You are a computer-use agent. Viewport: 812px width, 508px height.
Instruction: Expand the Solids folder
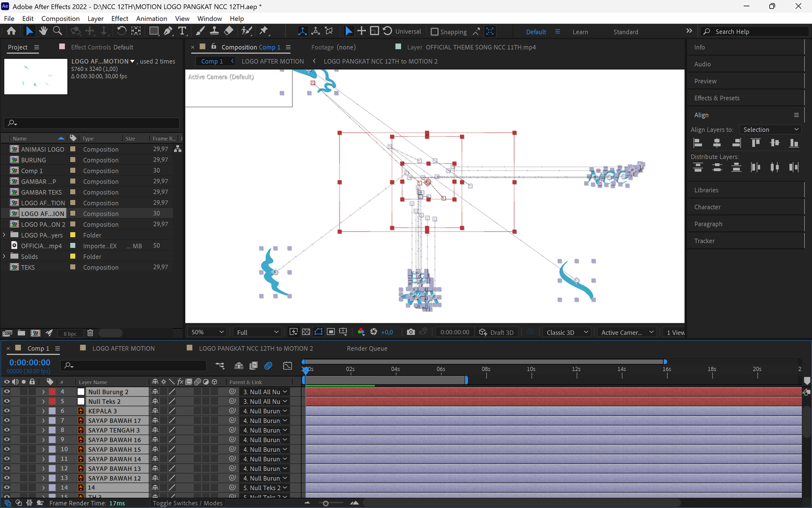point(5,257)
